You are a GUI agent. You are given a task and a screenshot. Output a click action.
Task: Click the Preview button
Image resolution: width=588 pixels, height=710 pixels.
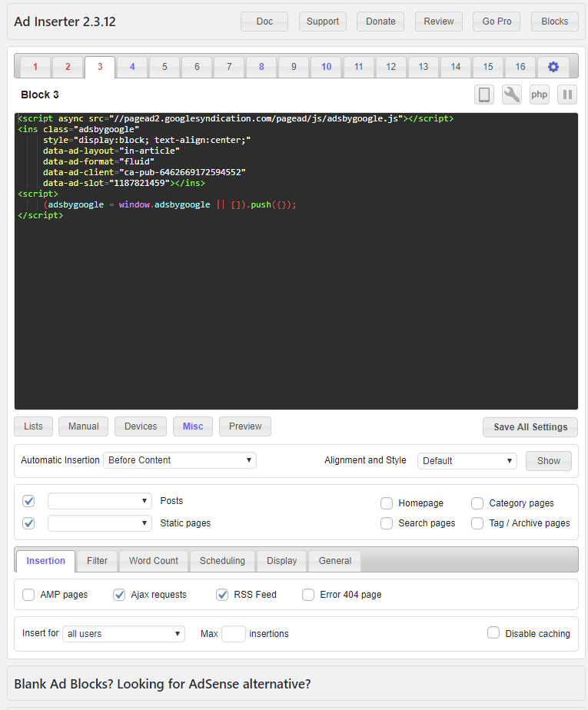[245, 426]
